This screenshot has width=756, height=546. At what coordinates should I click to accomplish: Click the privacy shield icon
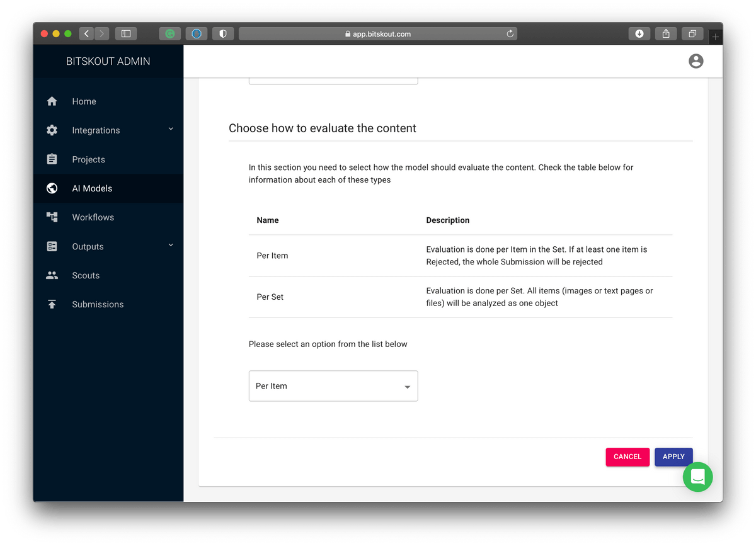223,34
